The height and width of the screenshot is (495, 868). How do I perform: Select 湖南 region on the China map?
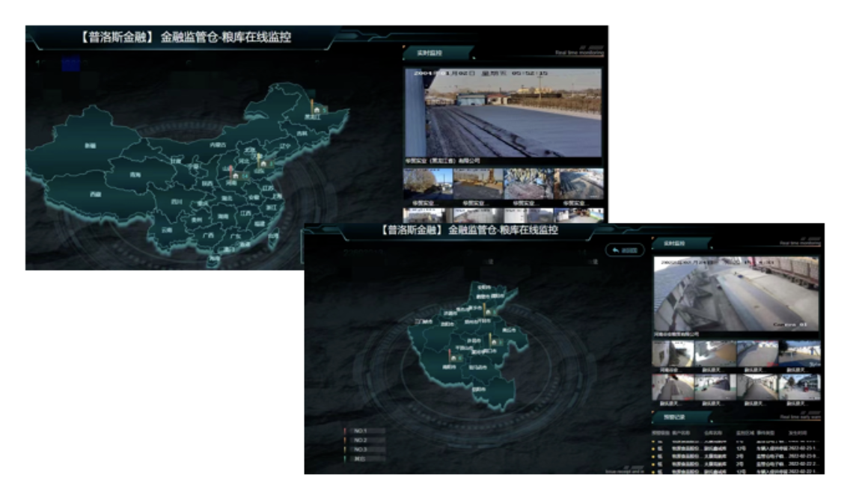(223, 217)
